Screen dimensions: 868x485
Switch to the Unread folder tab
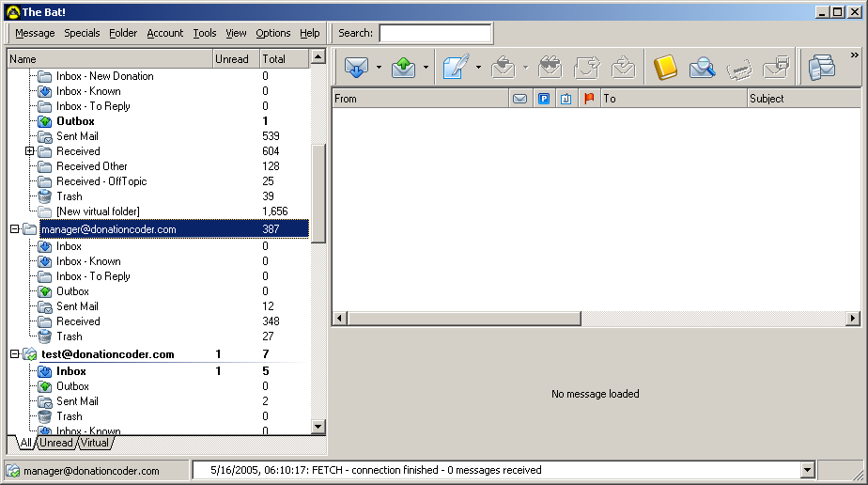pos(56,443)
